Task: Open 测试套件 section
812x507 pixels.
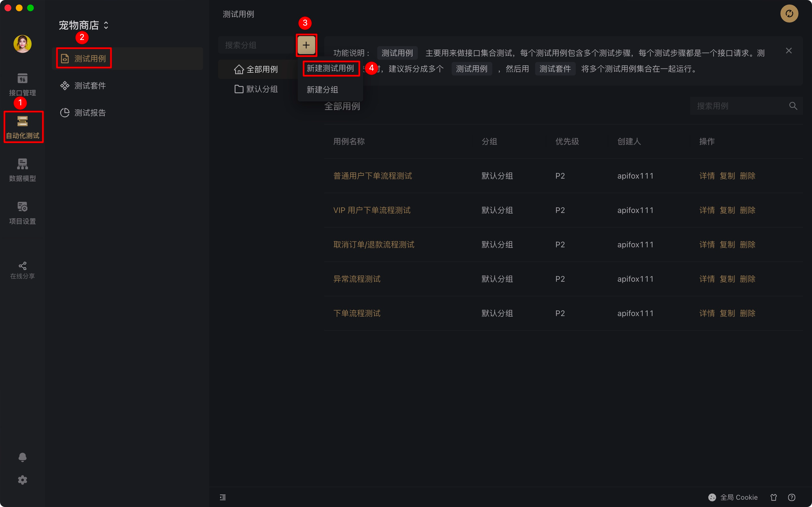Action: pyautogui.click(x=90, y=86)
